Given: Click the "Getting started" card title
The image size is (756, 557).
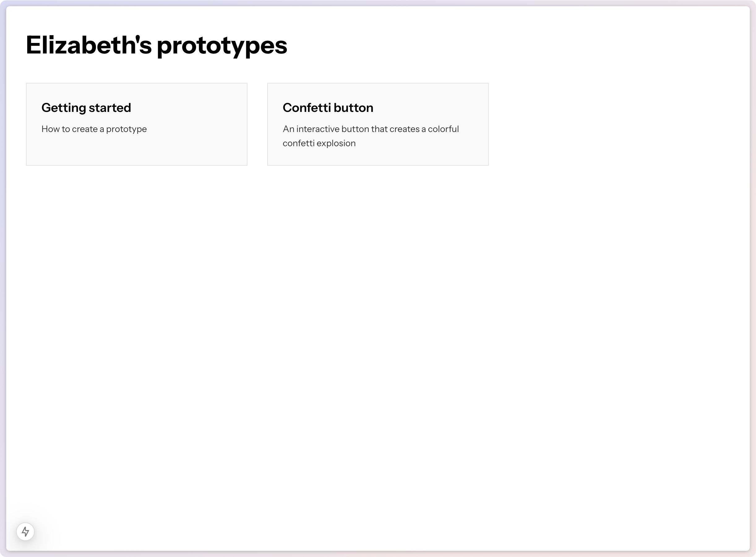Looking at the screenshot, I should (86, 108).
